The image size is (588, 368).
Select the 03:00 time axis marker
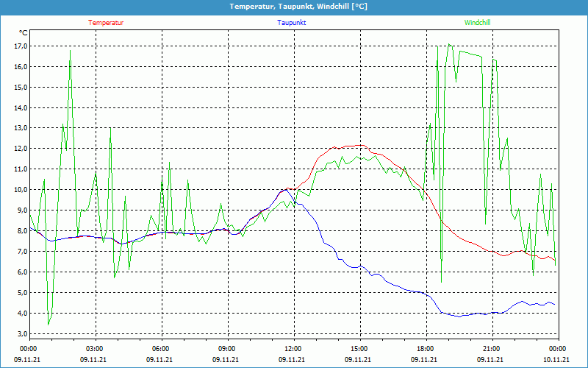click(95, 348)
